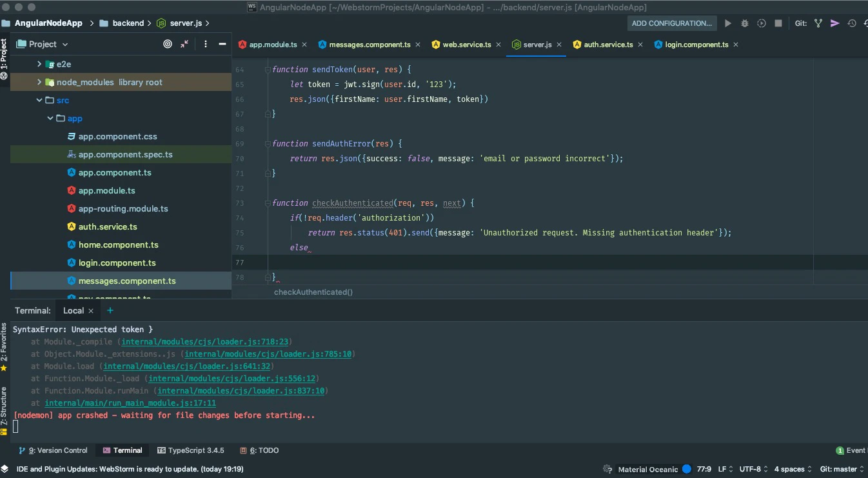Click the Stop square icon

pos(778,23)
